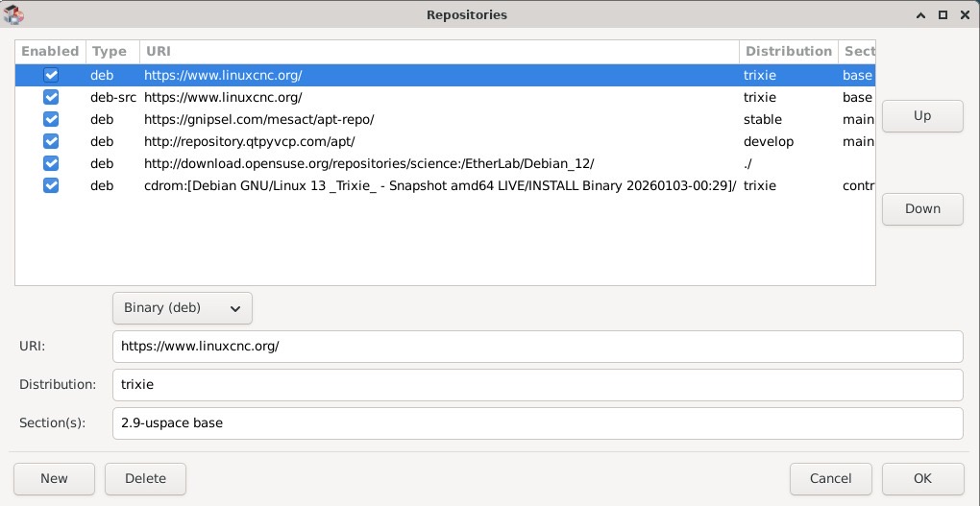980x506 pixels.
Task: Uncheck the deb-src linuxcnc.org repository
Action: [x=51, y=97]
